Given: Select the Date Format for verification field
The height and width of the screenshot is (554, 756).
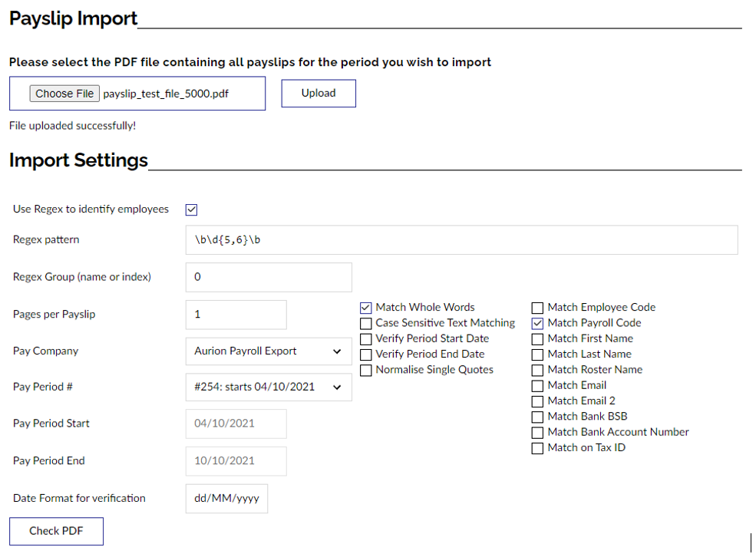Looking at the screenshot, I should tap(226, 498).
